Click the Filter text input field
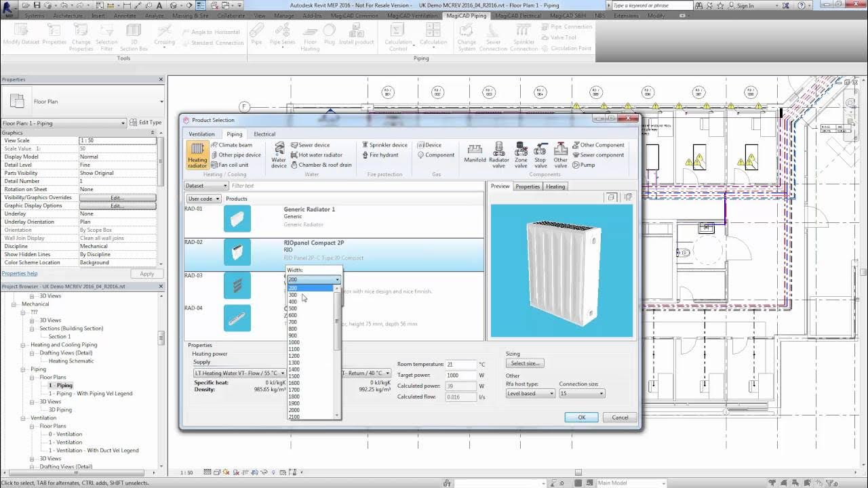Viewport: 868px width, 488px height. (x=356, y=186)
